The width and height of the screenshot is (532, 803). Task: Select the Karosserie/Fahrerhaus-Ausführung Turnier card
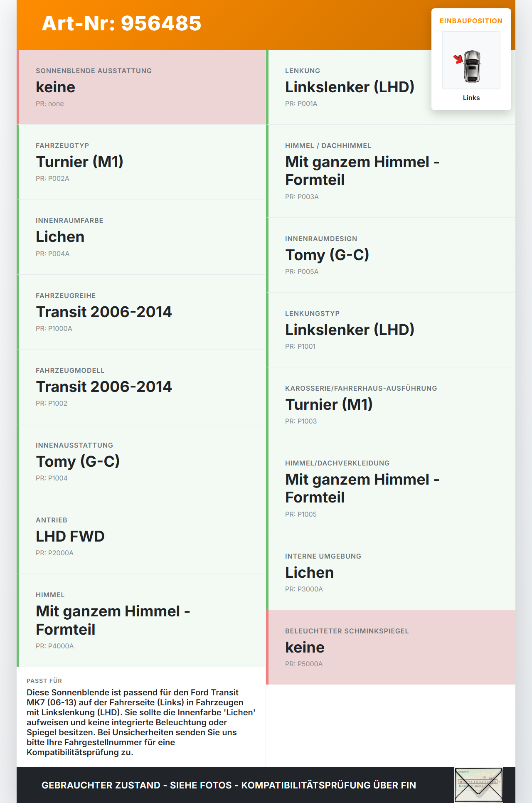pyautogui.click(x=391, y=405)
